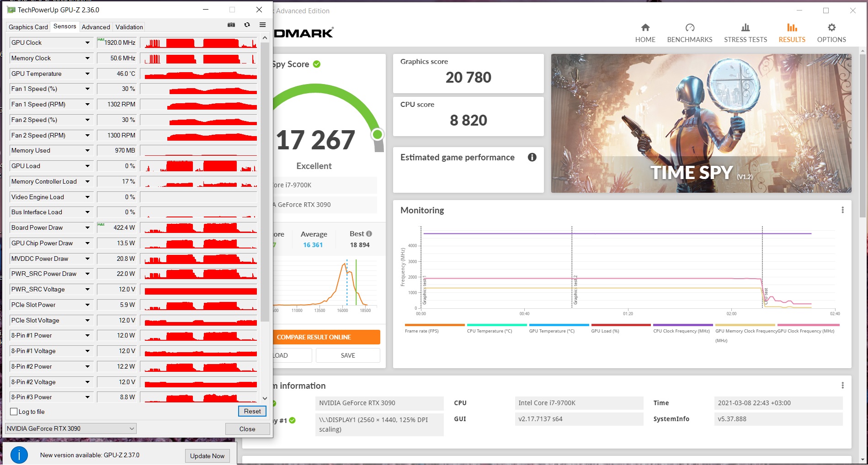The width and height of the screenshot is (868, 465).
Task: Click COMPARE RESULT ONLINE button
Action: coord(326,337)
